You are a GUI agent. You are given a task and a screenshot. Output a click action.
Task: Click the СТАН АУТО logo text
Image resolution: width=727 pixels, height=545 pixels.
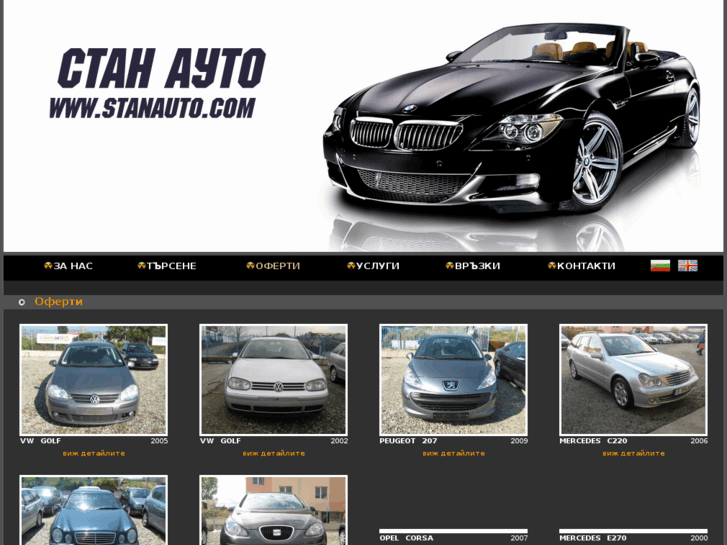coord(161,68)
